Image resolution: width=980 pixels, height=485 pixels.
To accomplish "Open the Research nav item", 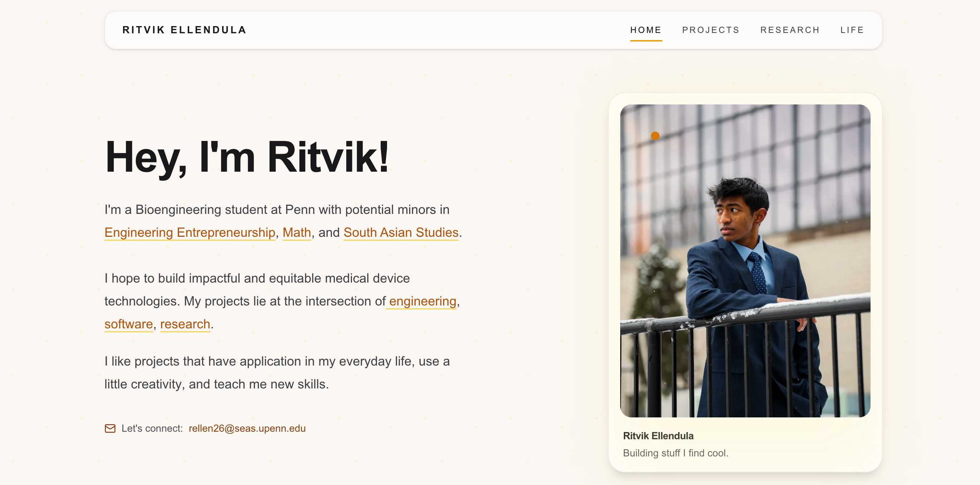I will [x=790, y=30].
